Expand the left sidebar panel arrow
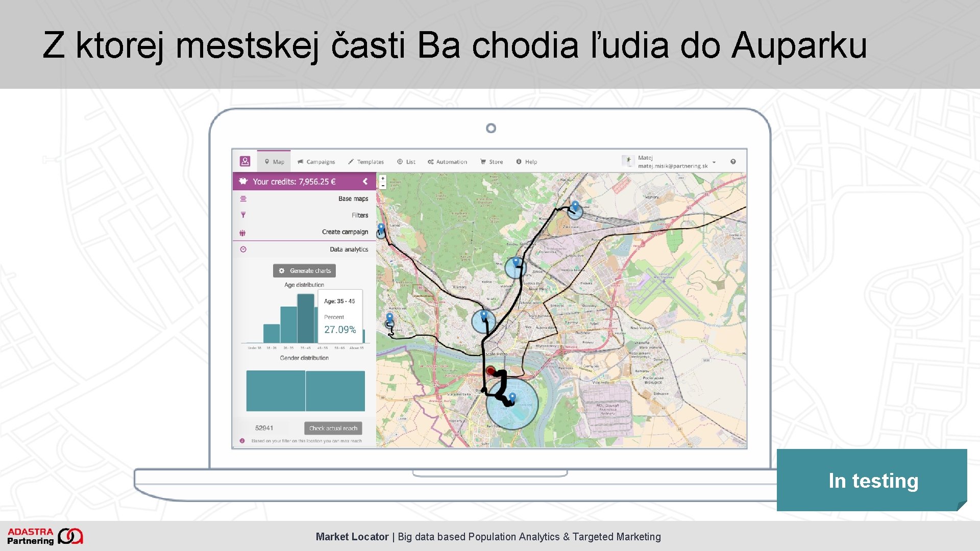Image resolution: width=980 pixels, height=551 pixels. [x=366, y=181]
